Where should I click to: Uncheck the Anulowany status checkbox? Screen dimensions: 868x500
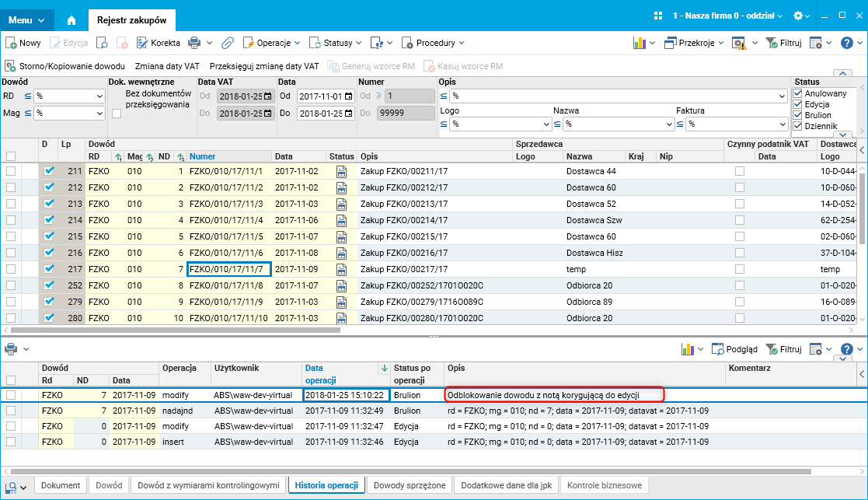tap(797, 93)
